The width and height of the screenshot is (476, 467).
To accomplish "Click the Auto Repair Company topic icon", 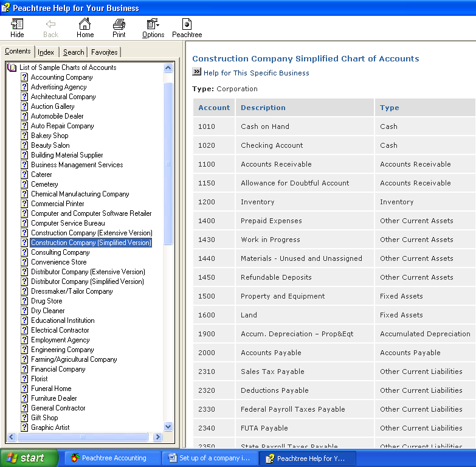I will click(x=24, y=126).
